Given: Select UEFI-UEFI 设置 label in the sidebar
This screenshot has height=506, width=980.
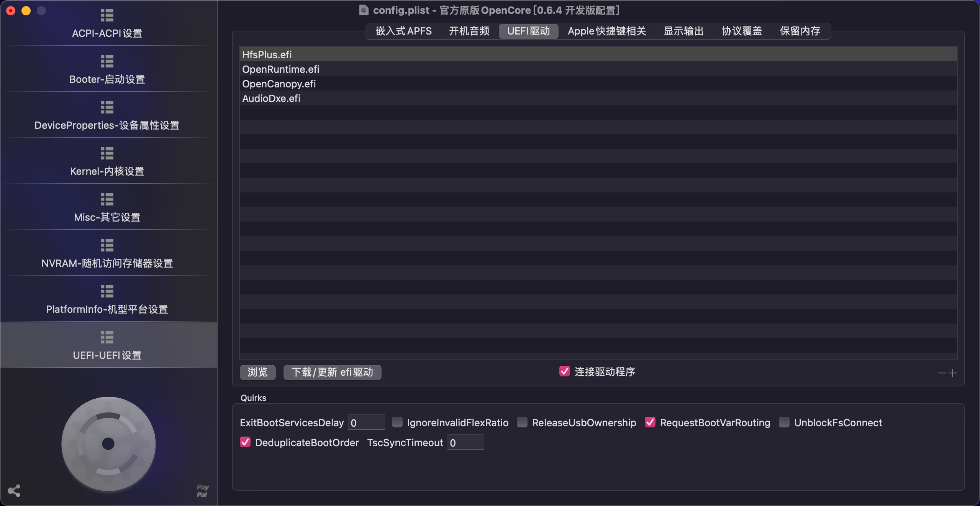Looking at the screenshot, I should coord(107,355).
